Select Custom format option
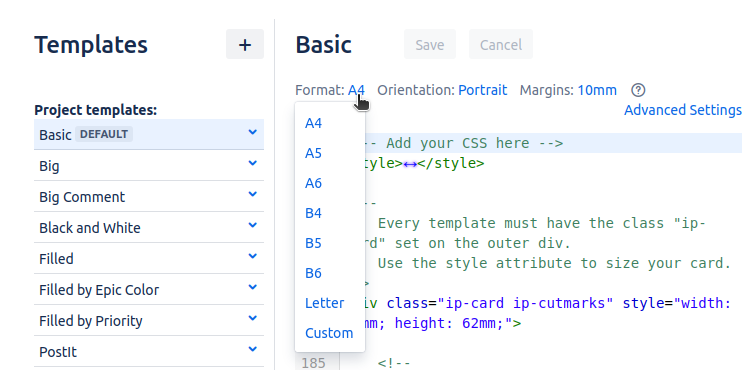This screenshot has height=370, width=750. [329, 333]
